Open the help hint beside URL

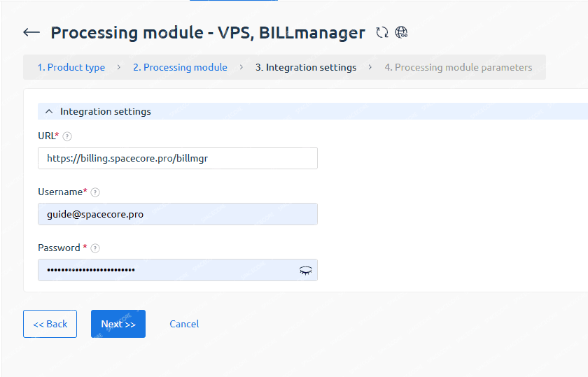(67, 136)
